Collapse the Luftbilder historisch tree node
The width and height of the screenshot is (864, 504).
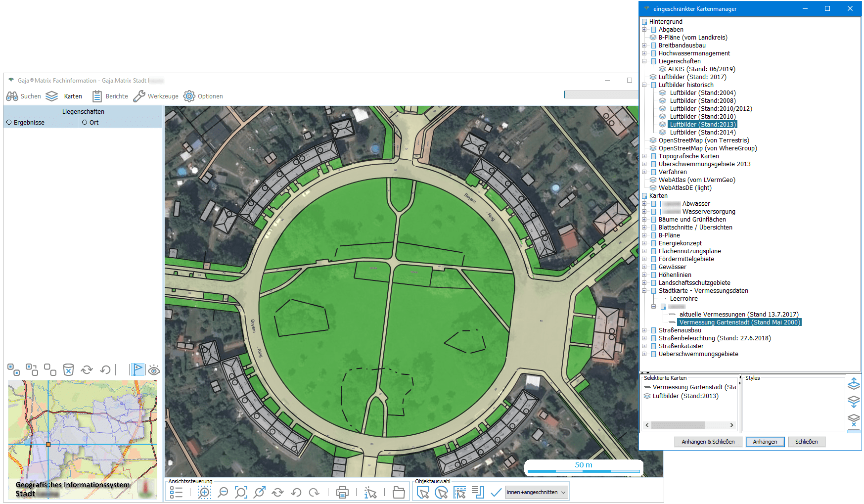pyautogui.click(x=644, y=85)
